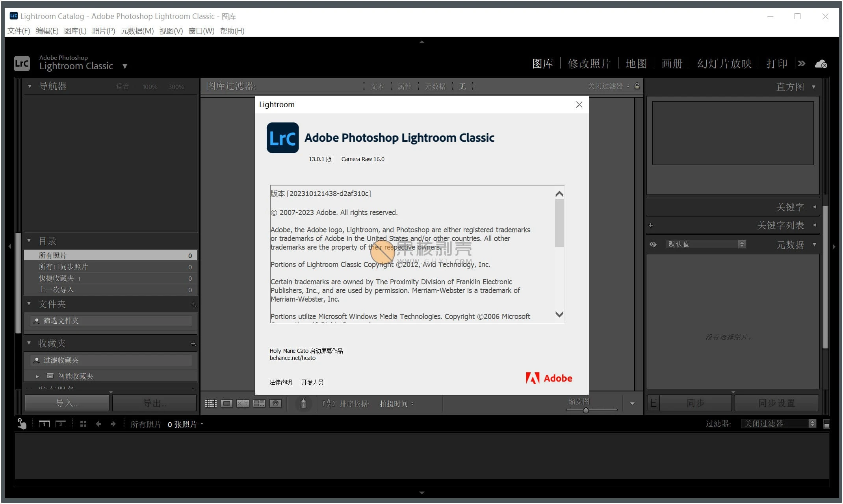The height and width of the screenshot is (504, 843).
Task: Open the 元数据(M) menu
Action: click(x=137, y=31)
